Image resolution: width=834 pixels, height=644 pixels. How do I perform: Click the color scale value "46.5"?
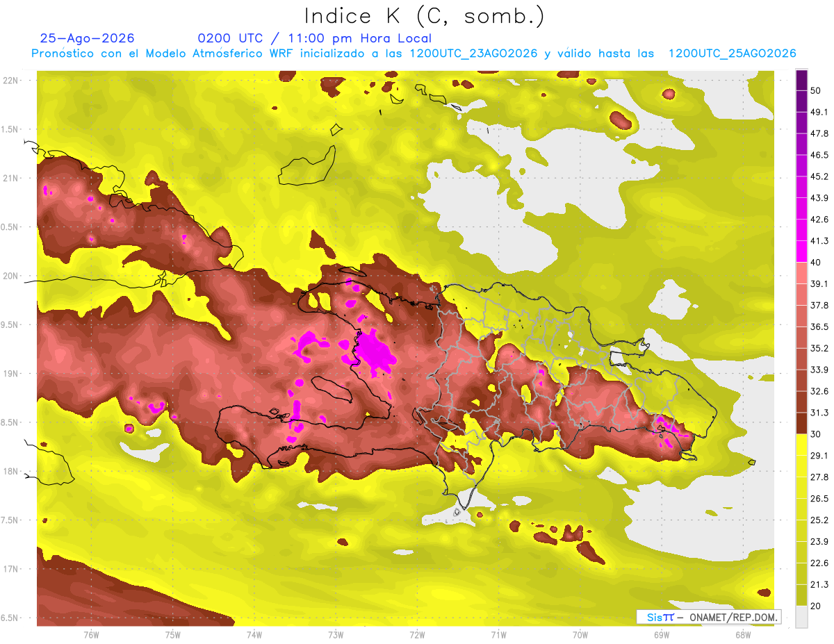point(819,155)
